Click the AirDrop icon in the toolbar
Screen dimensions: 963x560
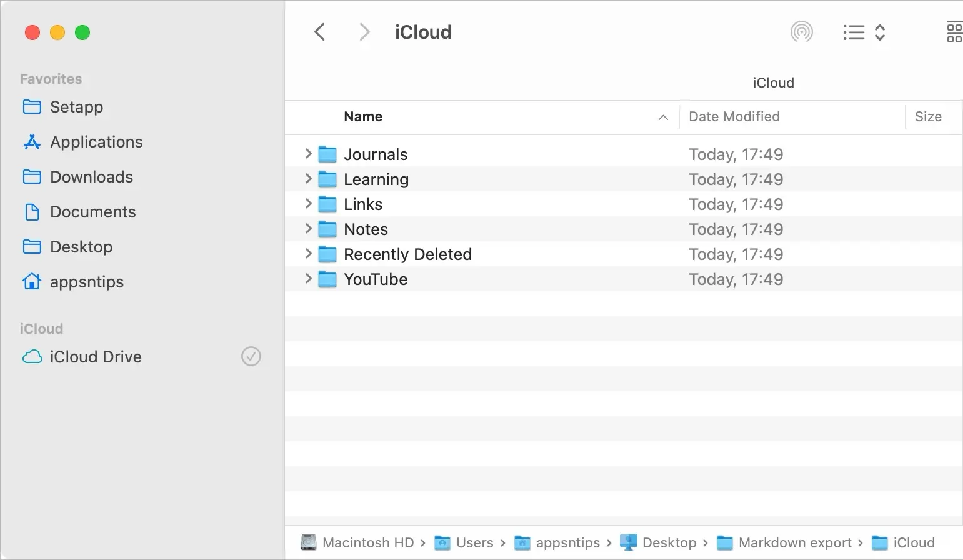(802, 32)
